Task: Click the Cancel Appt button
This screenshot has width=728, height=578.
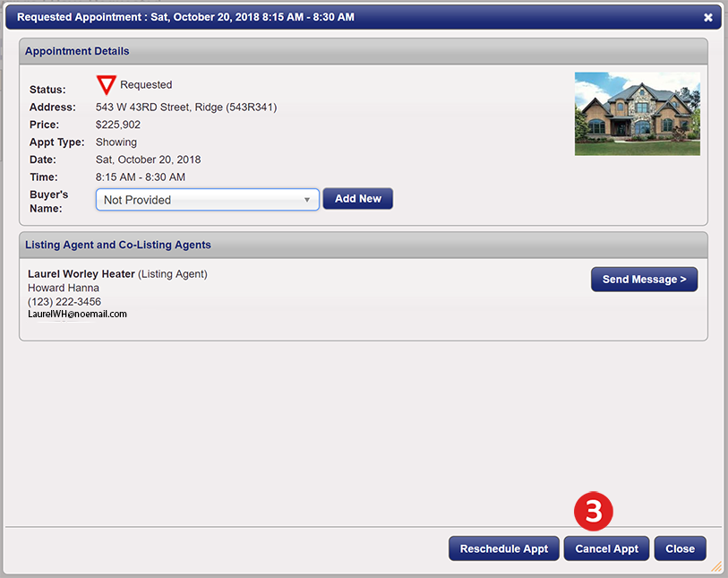Action: point(606,548)
